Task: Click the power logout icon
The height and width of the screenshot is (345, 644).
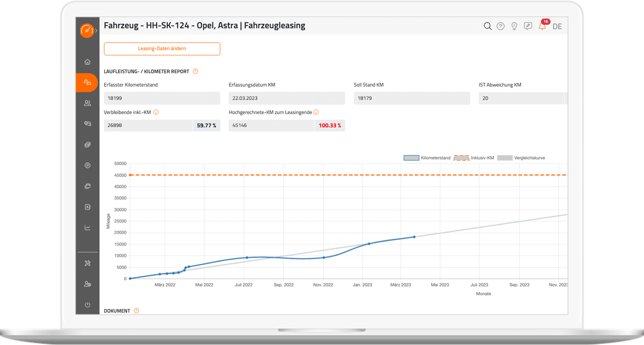Action: pos(87,305)
